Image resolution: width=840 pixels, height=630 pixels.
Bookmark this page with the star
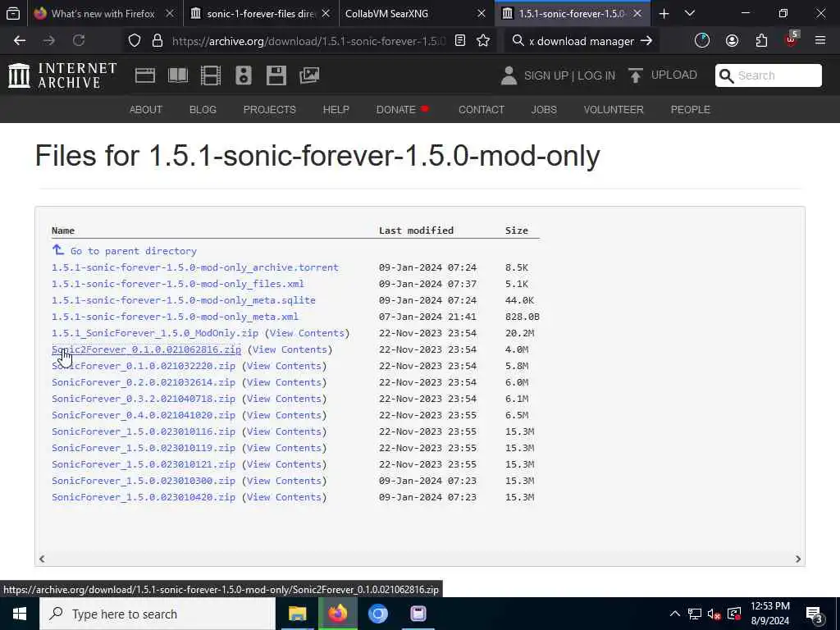pos(483,41)
